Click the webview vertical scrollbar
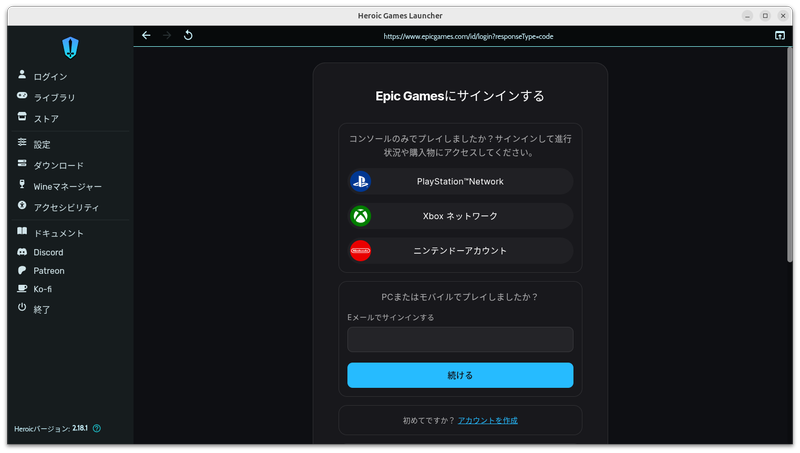Screen dimensions: 800x453 (790, 155)
